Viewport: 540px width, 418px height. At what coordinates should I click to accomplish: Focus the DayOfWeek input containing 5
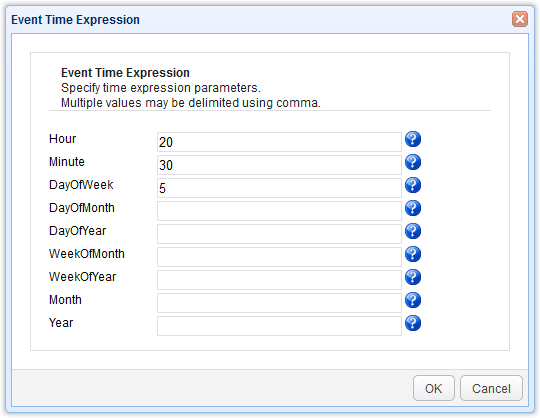click(279, 188)
